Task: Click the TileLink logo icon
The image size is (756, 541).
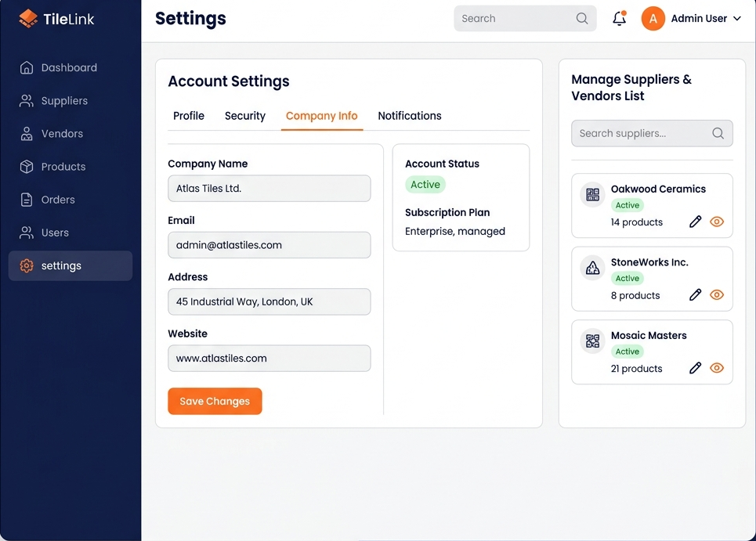Action: 28,18
